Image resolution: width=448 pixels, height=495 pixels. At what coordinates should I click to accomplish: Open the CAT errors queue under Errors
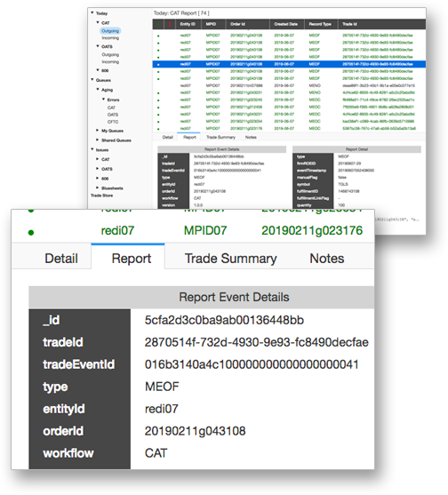click(111, 108)
